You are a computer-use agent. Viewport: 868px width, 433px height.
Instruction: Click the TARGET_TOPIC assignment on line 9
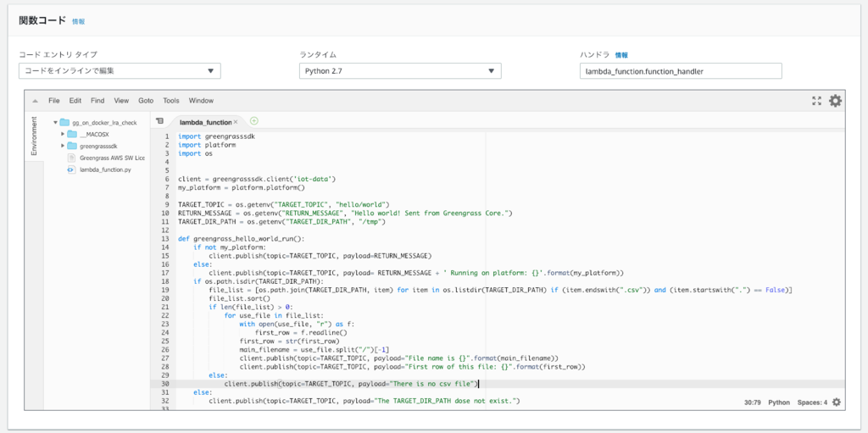pyautogui.click(x=284, y=205)
